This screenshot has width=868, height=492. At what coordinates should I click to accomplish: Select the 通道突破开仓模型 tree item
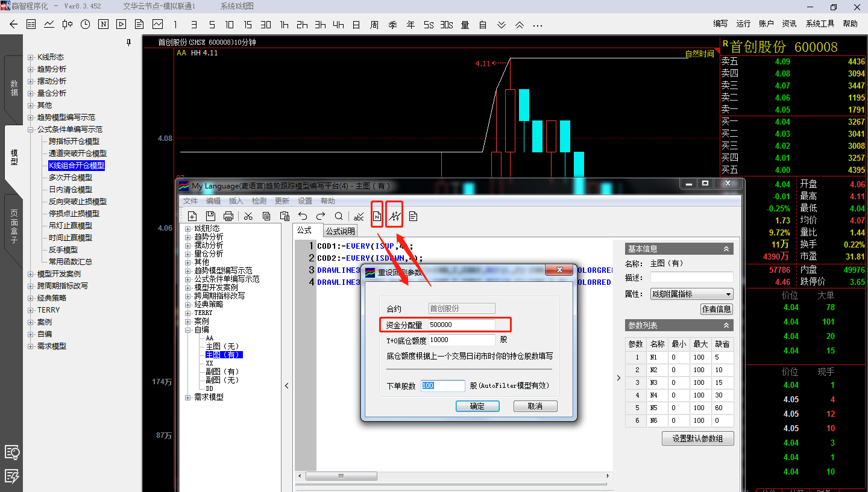click(77, 154)
